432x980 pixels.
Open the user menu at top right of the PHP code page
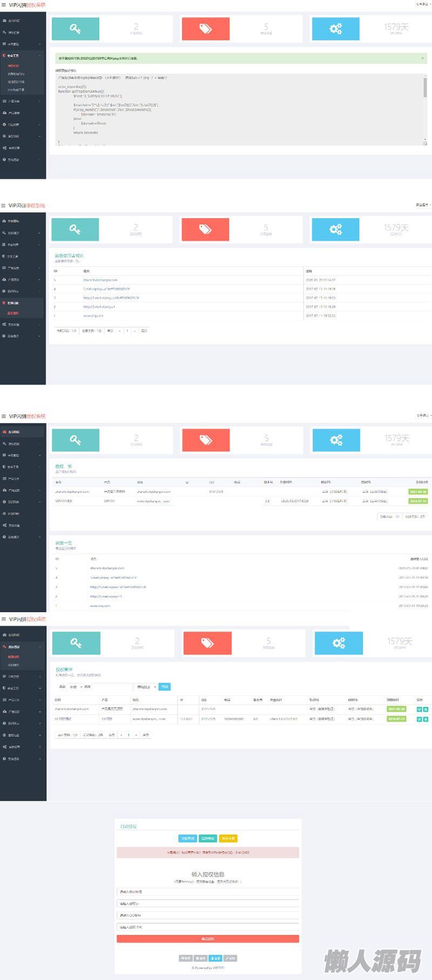click(x=423, y=4)
